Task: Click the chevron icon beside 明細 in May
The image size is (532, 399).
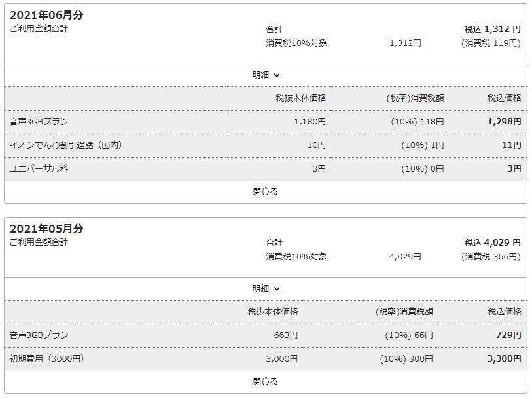Action: coord(277,289)
